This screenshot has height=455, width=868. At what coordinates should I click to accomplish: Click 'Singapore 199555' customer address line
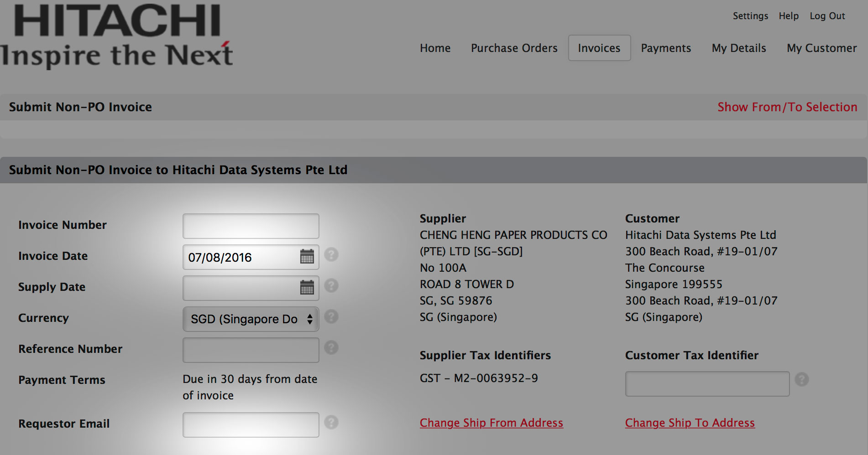pos(674,284)
